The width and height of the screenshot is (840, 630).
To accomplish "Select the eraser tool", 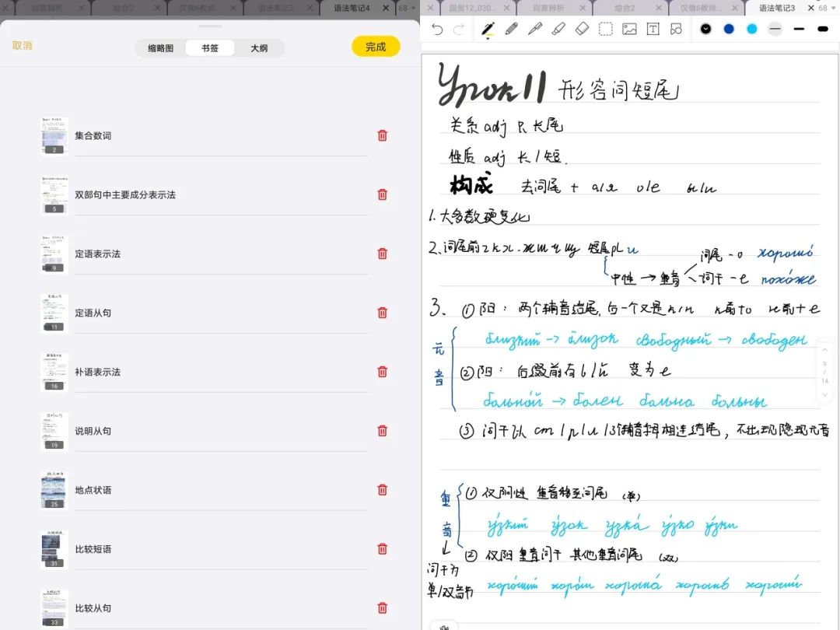I will click(x=582, y=30).
